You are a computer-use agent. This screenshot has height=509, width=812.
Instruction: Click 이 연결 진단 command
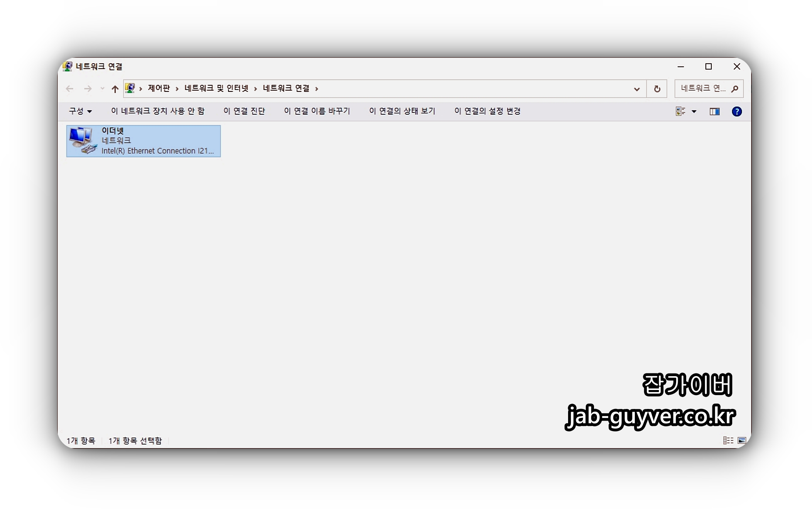click(x=244, y=111)
